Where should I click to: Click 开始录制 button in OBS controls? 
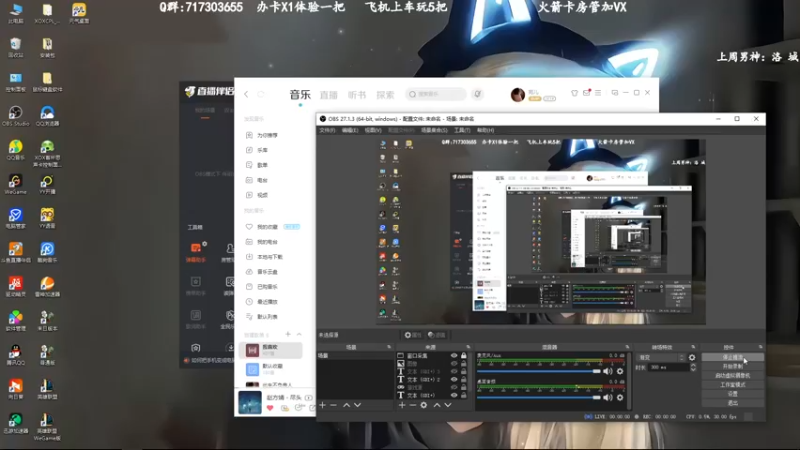tap(733, 366)
